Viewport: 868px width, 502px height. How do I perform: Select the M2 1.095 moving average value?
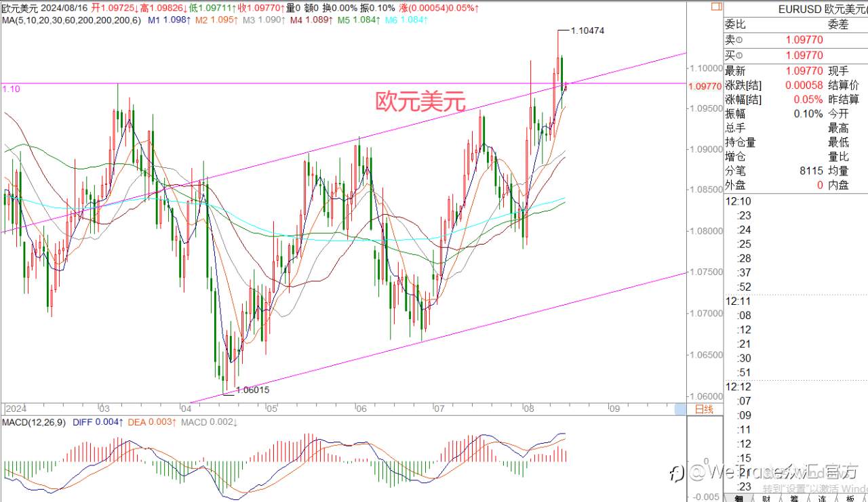point(216,20)
